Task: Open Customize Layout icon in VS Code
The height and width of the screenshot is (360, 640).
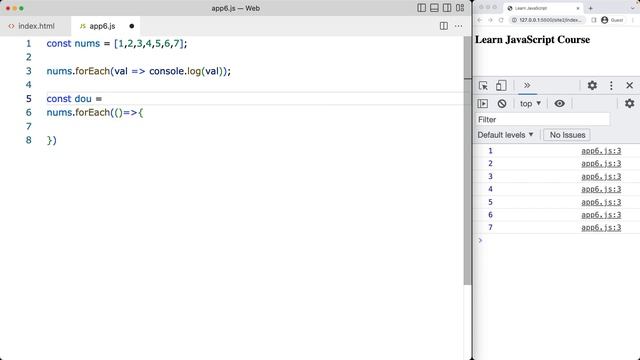Action: pyautogui.click(x=460, y=8)
